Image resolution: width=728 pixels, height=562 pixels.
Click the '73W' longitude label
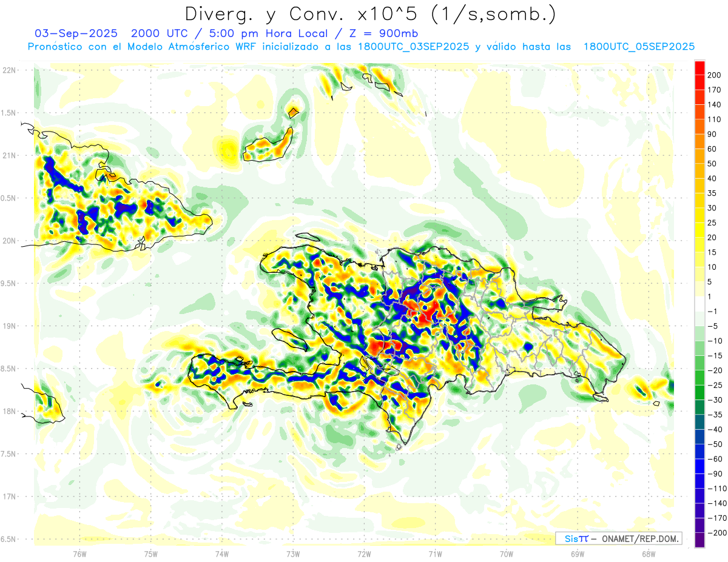point(293,554)
